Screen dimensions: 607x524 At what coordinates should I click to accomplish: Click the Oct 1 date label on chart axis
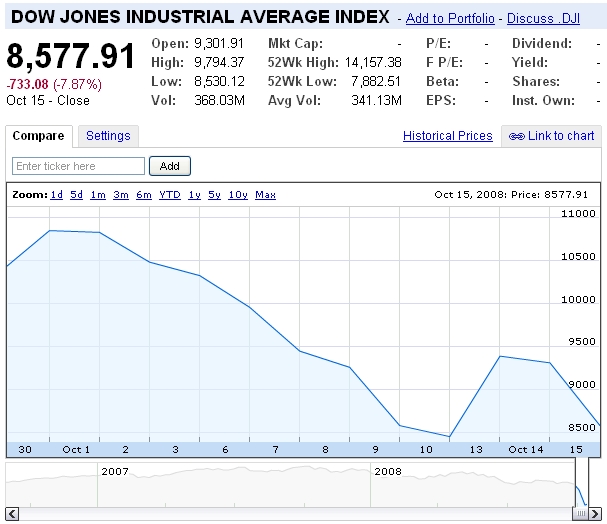pos(76,450)
